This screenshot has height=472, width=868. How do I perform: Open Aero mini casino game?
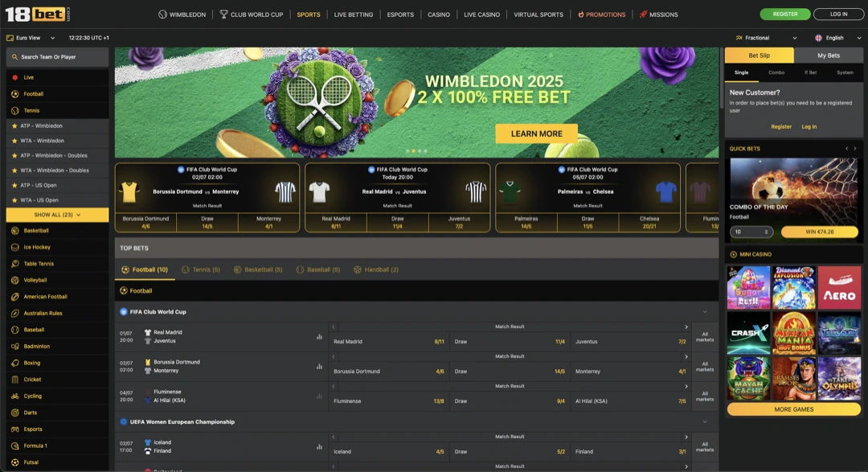click(x=839, y=288)
